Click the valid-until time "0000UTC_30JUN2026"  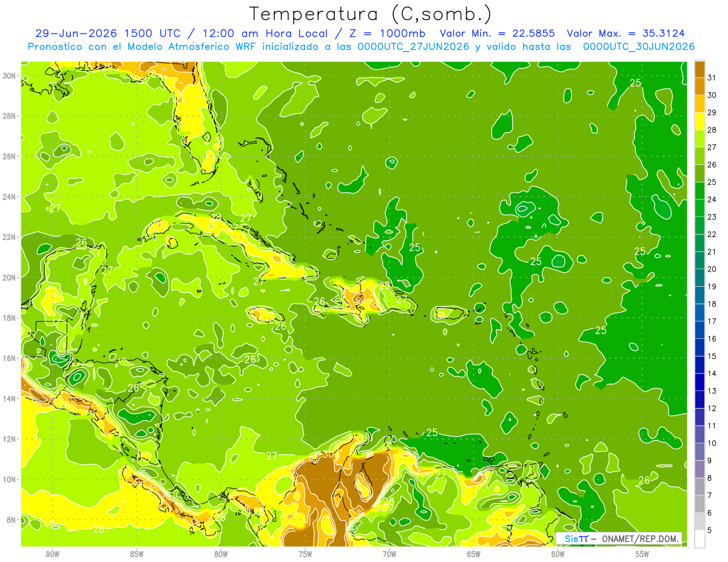[639, 46]
